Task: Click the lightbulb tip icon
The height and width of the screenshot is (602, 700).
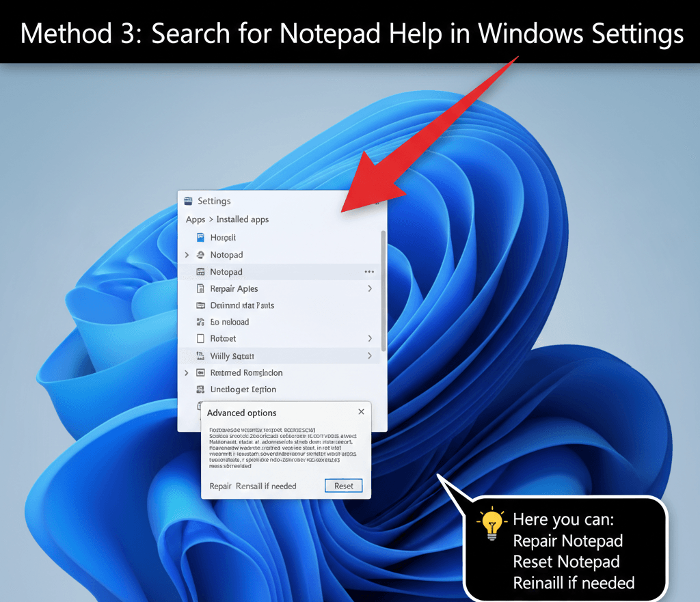Action: (492, 524)
